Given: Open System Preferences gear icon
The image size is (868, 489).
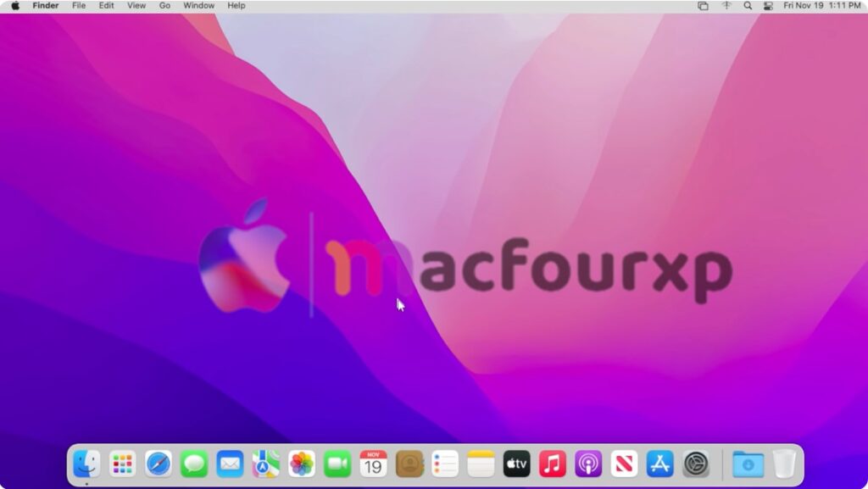Looking at the screenshot, I should click(696, 464).
